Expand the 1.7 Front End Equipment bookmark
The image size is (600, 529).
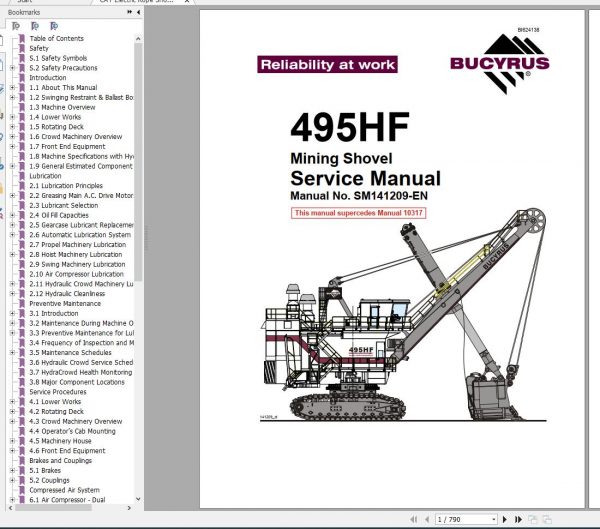[x=12, y=146]
